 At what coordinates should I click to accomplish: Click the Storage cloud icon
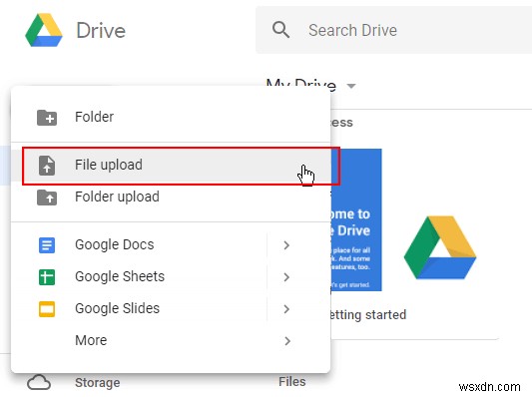(x=39, y=383)
